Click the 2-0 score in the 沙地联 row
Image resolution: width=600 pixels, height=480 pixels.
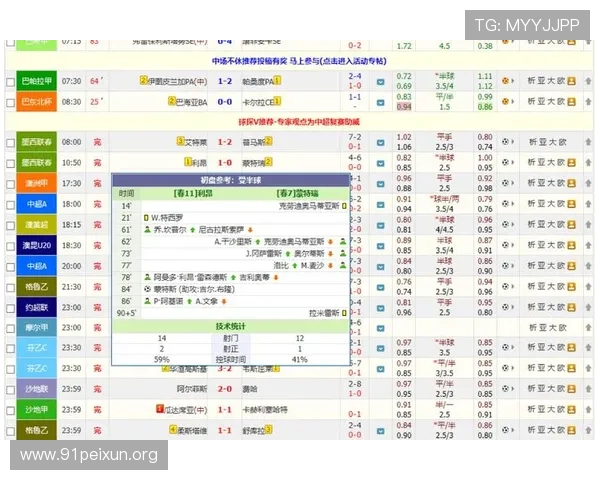[225, 389]
